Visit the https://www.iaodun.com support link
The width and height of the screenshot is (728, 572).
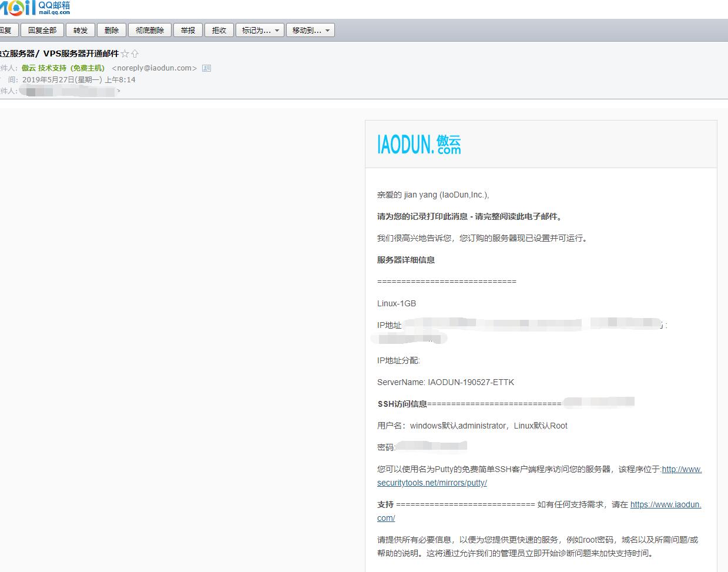click(x=665, y=504)
